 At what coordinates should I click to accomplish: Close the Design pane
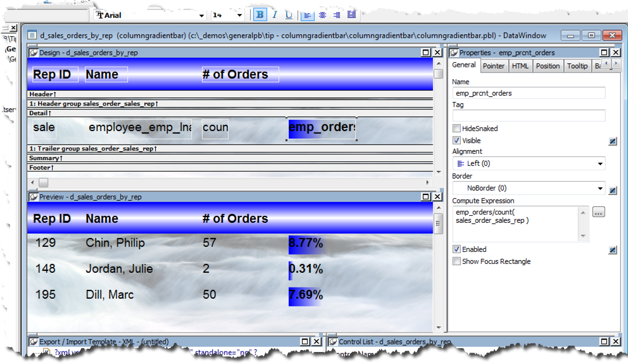tap(437, 53)
